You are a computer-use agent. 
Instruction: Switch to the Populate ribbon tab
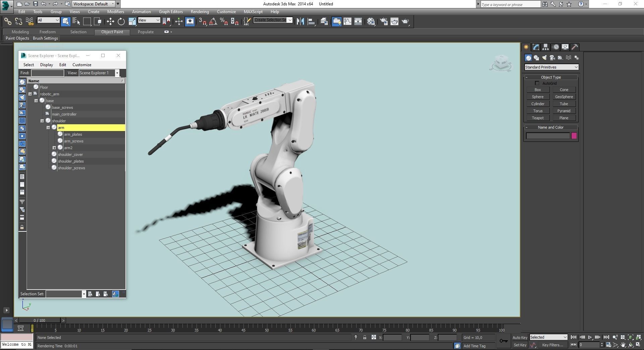click(x=146, y=32)
